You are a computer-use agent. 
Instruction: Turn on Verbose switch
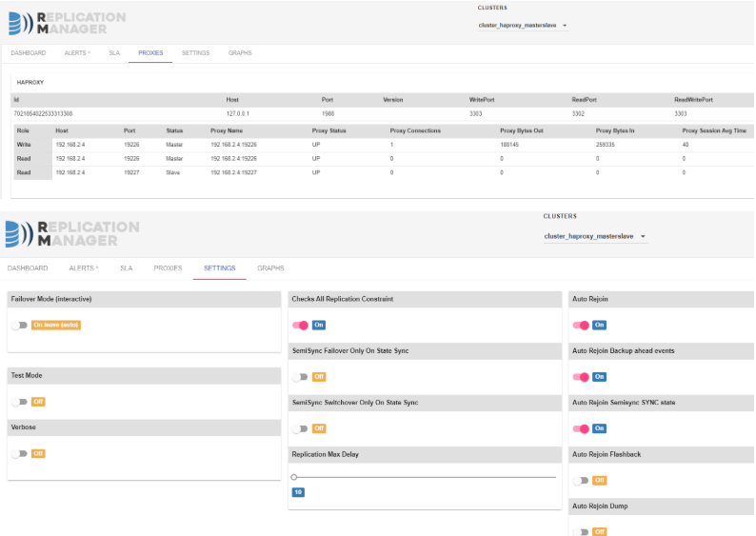20,454
